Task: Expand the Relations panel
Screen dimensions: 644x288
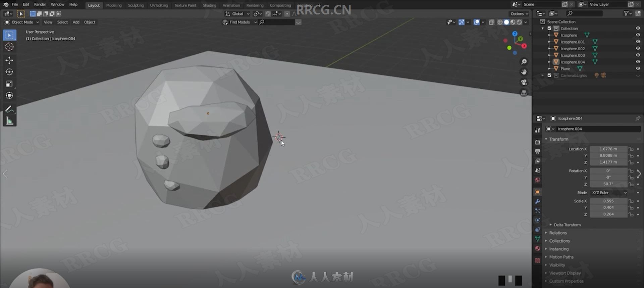Action: 558,233
